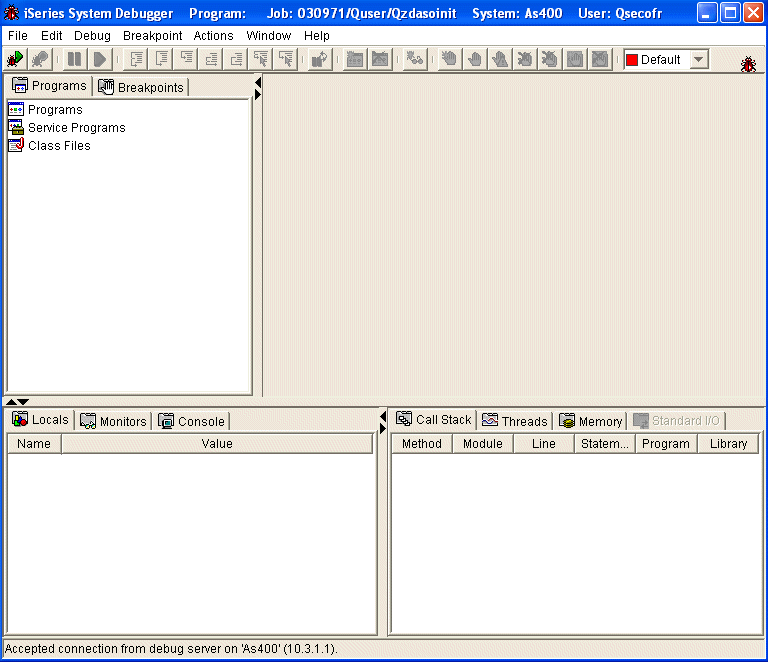
Task: Switch to the Console tab
Action: point(191,421)
